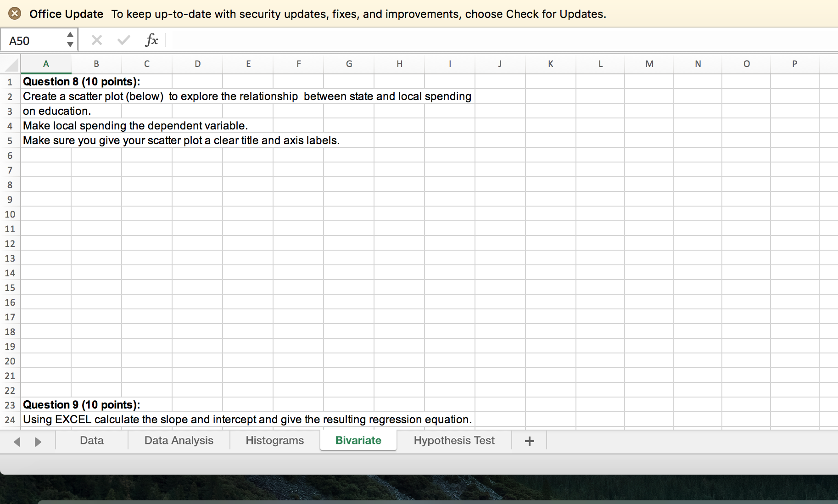Select the Histograms sheet tab

[x=274, y=440]
